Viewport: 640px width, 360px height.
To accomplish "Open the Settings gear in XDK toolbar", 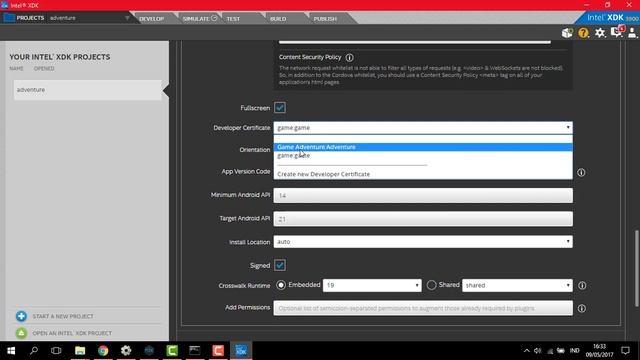I will point(600,33).
